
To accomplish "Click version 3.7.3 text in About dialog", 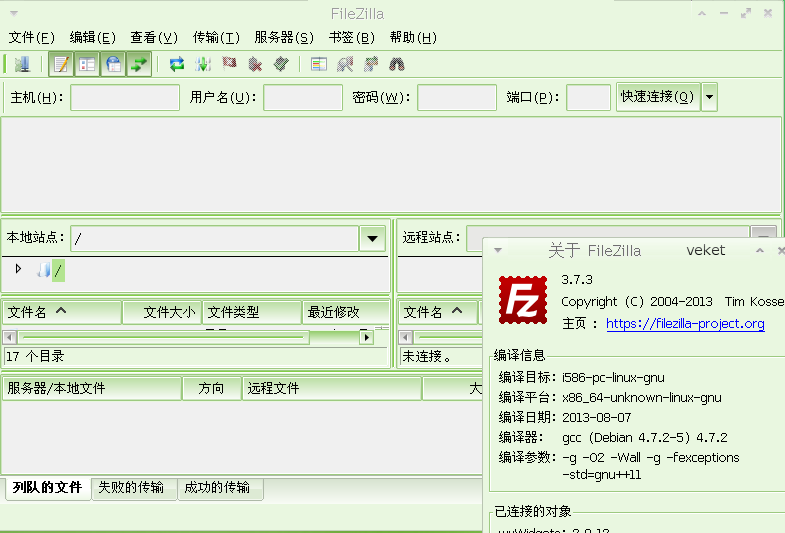I will 577,280.
